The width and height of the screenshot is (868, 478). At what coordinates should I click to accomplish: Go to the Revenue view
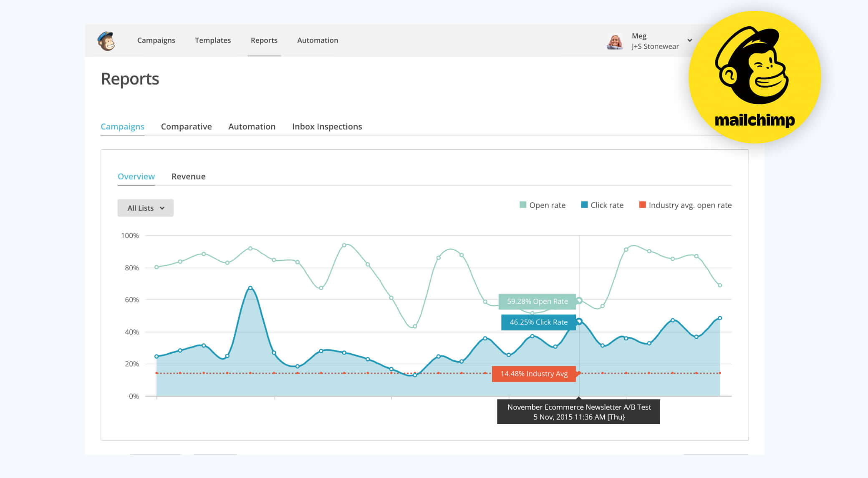[x=188, y=176]
